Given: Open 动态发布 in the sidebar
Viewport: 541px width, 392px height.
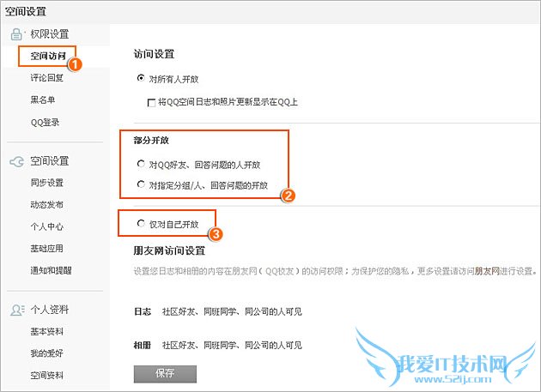Looking at the screenshot, I should (x=47, y=205).
